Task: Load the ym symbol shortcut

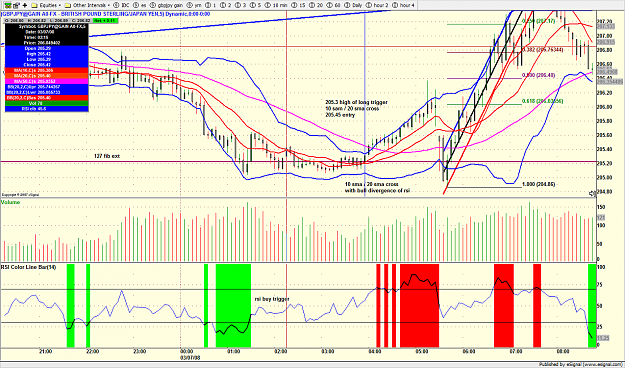Action: (195, 5)
